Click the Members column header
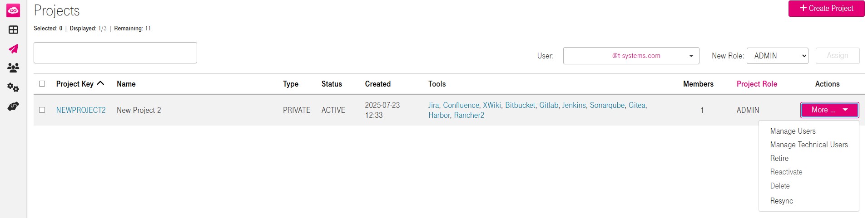This screenshot has height=218, width=868. [x=698, y=84]
